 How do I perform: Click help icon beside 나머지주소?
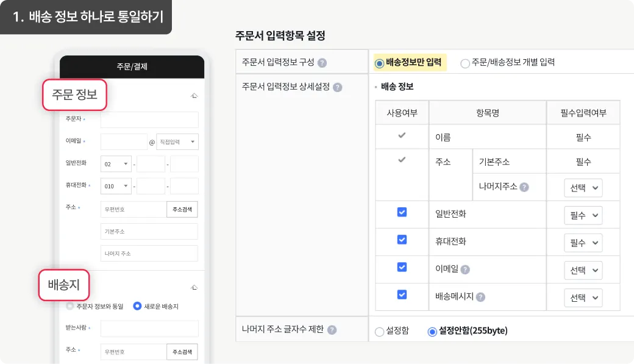pyautogui.click(x=524, y=187)
